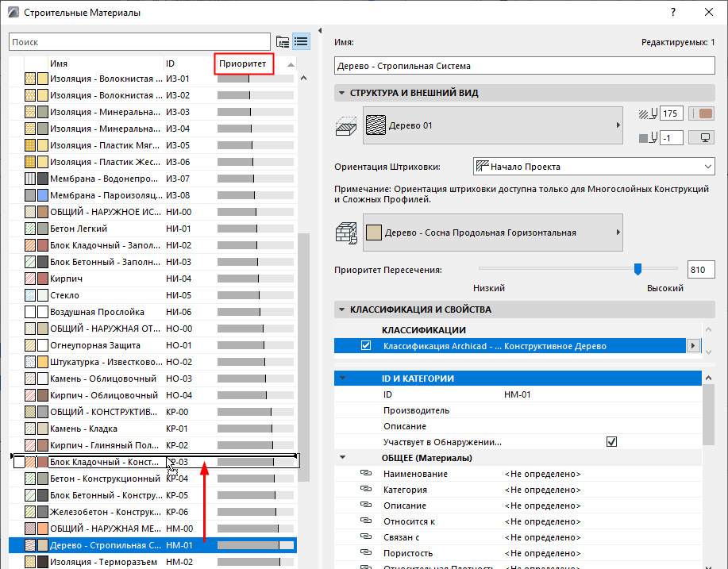
Task: Toggle Классификация Archicad checkbox
Action: coord(366,346)
